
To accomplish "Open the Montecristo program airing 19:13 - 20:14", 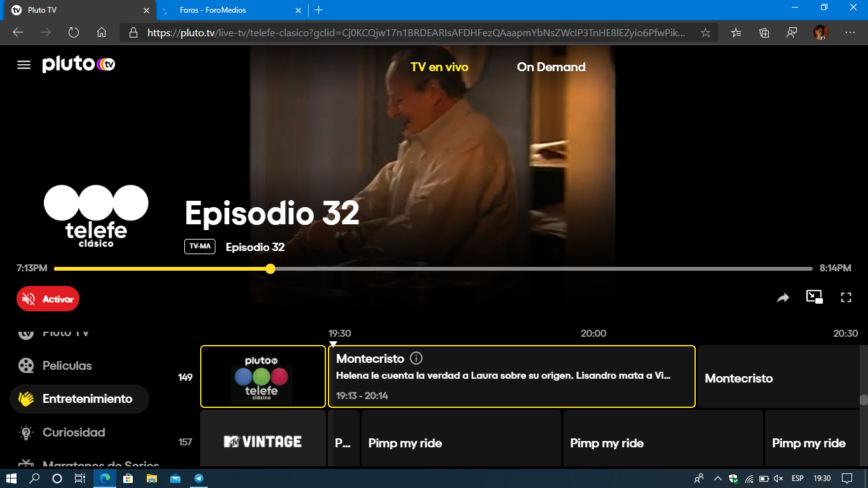I will [512, 376].
